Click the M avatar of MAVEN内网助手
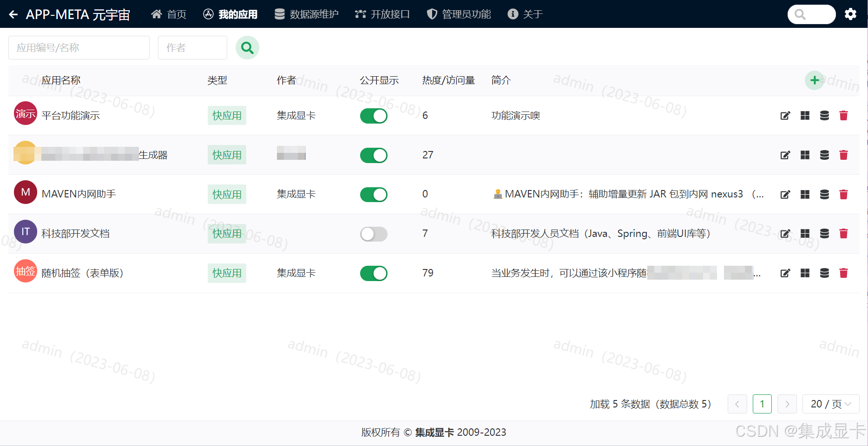Viewport: 868px width, 446px height. tap(26, 192)
